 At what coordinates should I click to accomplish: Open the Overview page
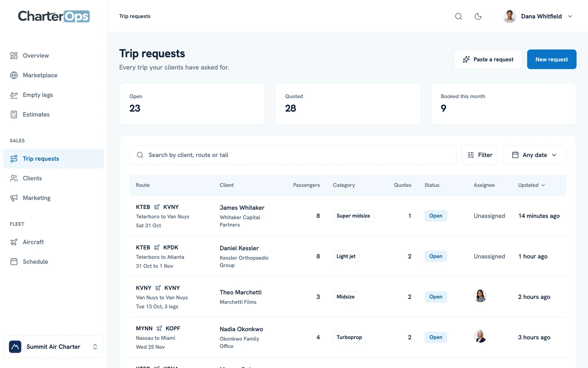click(x=53, y=56)
